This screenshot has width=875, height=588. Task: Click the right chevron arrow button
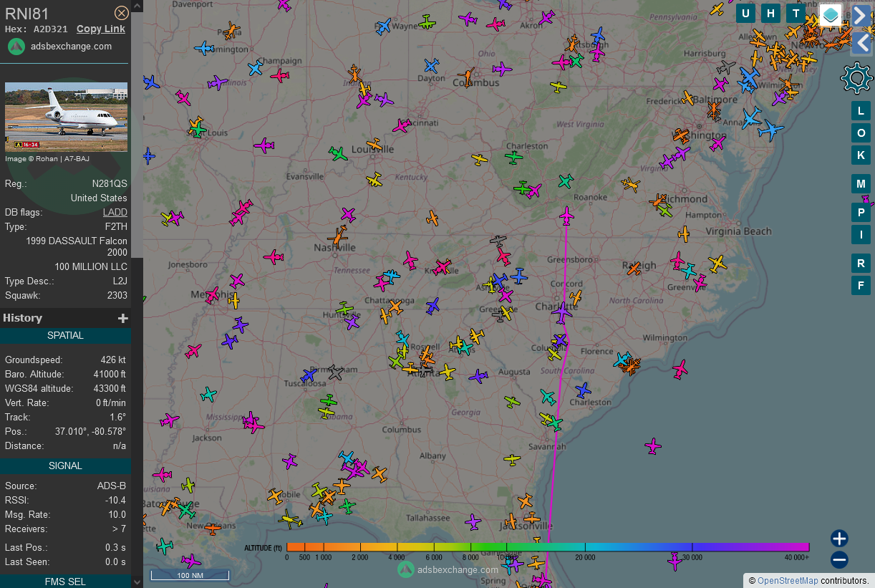coord(861,14)
